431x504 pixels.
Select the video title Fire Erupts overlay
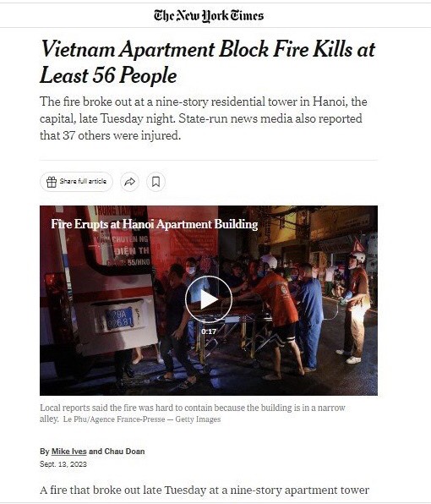(155, 224)
